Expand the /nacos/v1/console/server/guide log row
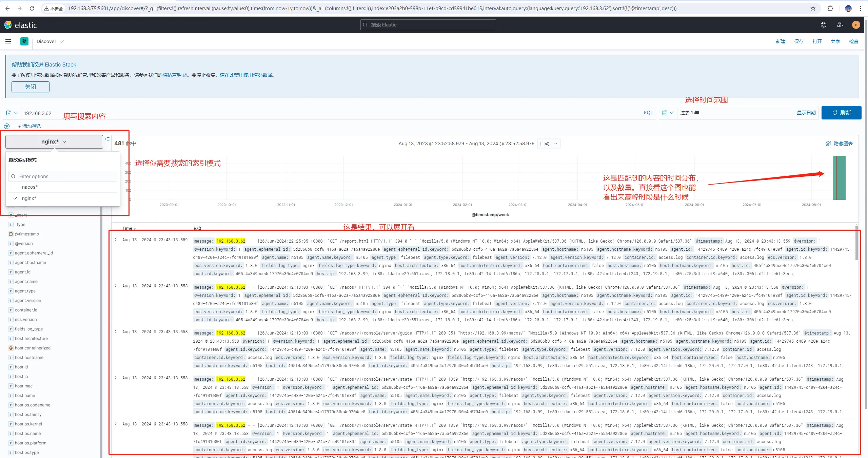 (x=116, y=331)
